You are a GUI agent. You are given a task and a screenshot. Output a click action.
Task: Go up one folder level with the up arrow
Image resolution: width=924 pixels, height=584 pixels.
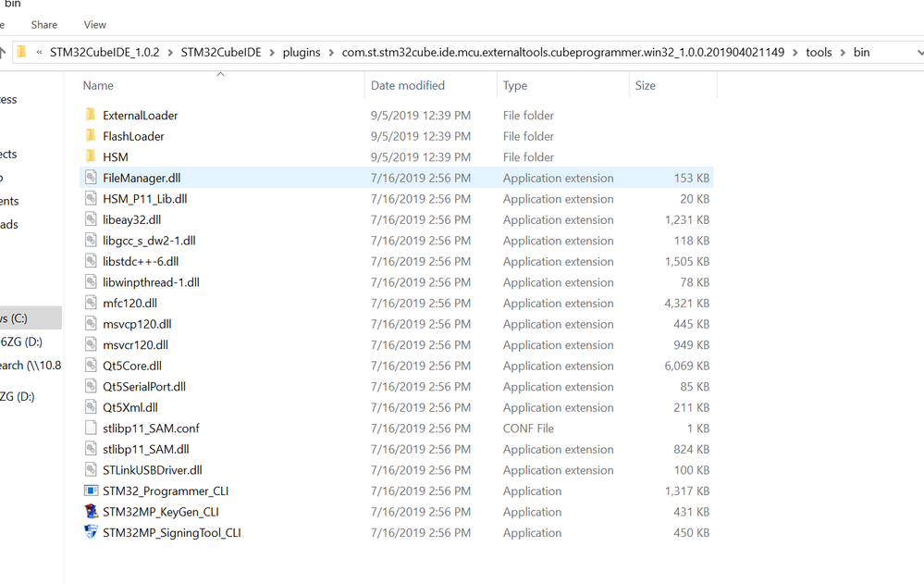click(3, 52)
